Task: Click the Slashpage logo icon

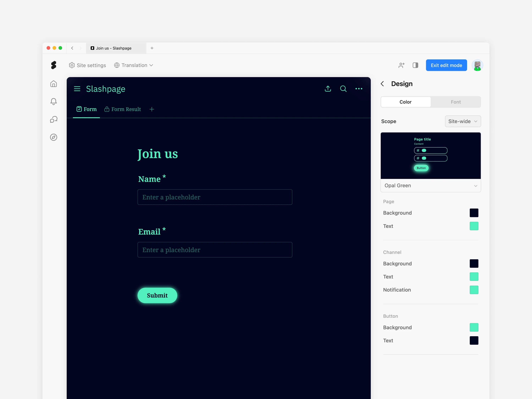Action: click(x=54, y=65)
